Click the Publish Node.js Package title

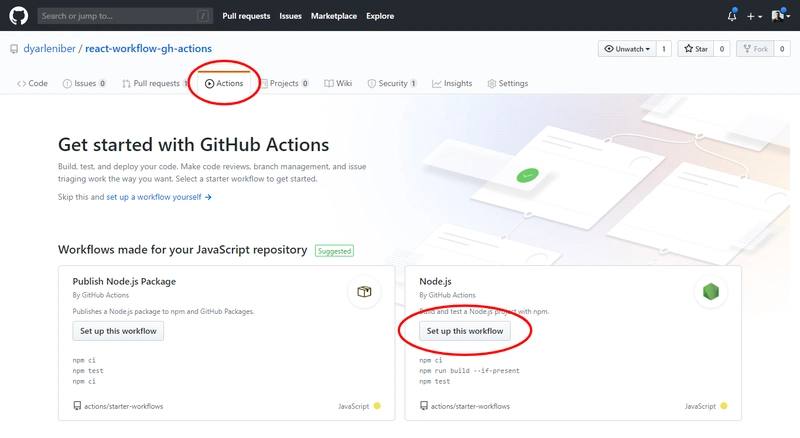point(124,281)
